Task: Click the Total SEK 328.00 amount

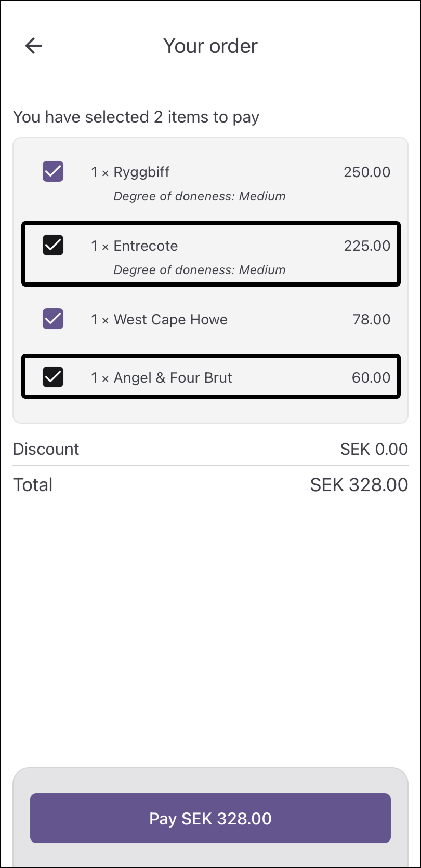Action: (359, 485)
